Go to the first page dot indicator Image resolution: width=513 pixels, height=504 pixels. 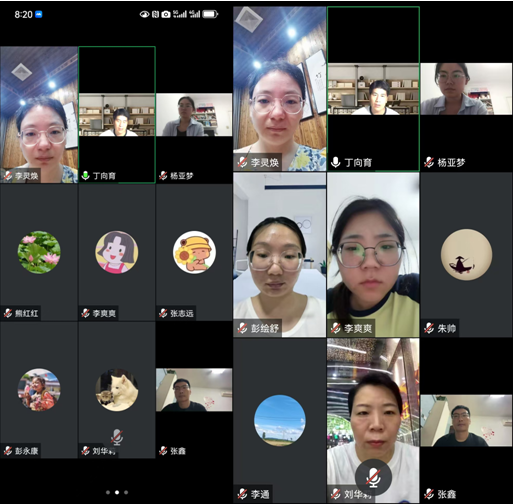pyautogui.click(x=108, y=492)
